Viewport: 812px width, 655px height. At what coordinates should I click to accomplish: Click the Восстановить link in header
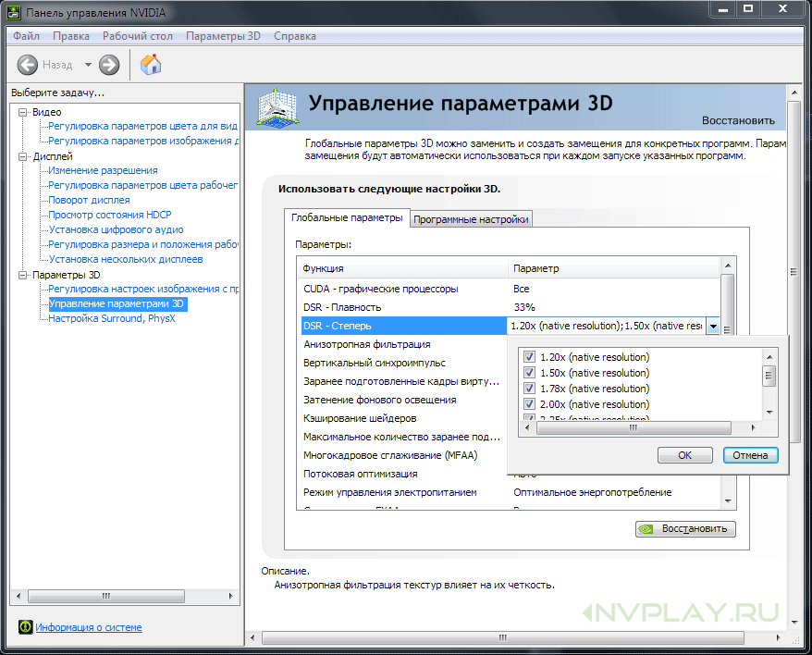(x=738, y=120)
